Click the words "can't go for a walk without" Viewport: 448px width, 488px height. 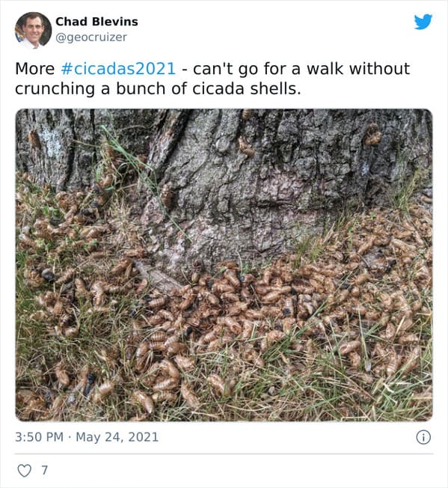tap(301, 68)
